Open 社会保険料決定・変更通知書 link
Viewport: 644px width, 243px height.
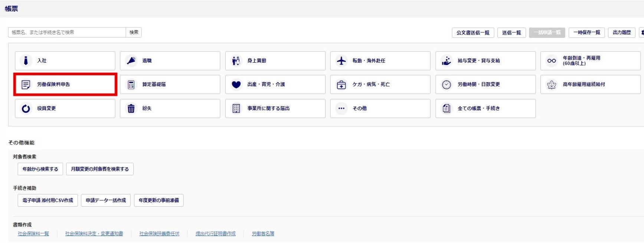tap(94, 234)
